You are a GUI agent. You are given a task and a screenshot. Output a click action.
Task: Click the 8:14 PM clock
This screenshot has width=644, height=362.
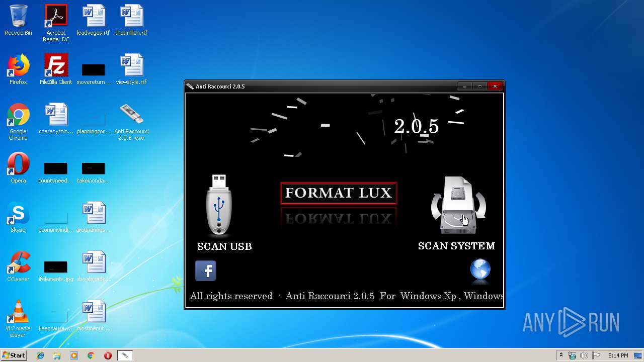(618, 355)
